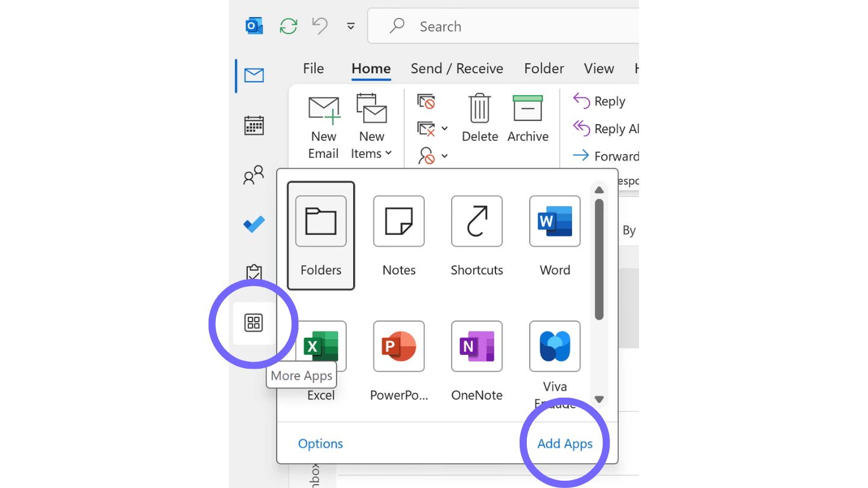The width and height of the screenshot is (868, 488).
Task: Click the Outlook logo icon
Action: click(254, 26)
